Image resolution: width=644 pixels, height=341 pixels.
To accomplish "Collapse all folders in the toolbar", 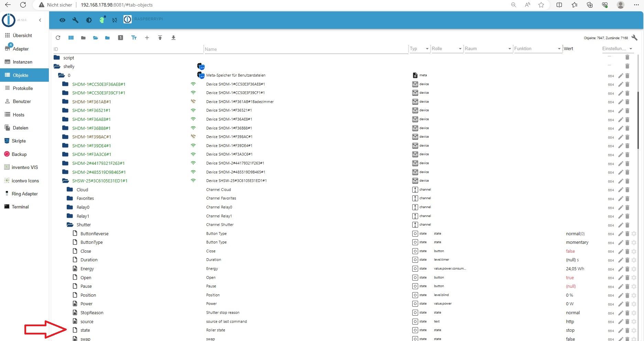I will [83, 38].
